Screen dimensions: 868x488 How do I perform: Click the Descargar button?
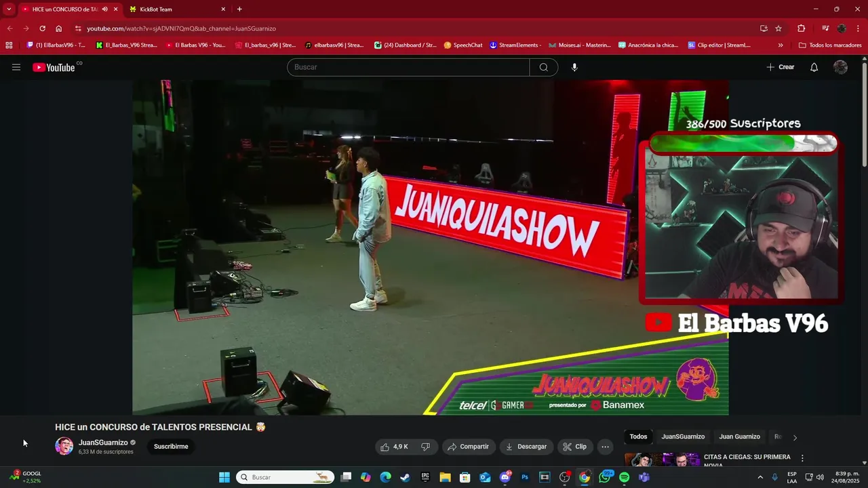coord(526,447)
